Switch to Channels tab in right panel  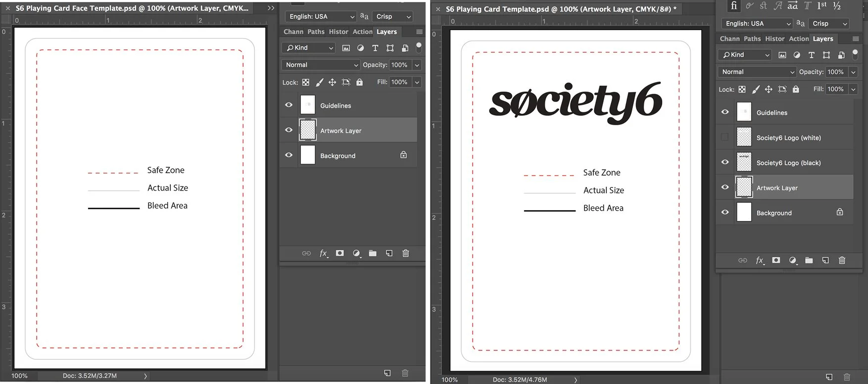pyautogui.click(x=729, y=39)
